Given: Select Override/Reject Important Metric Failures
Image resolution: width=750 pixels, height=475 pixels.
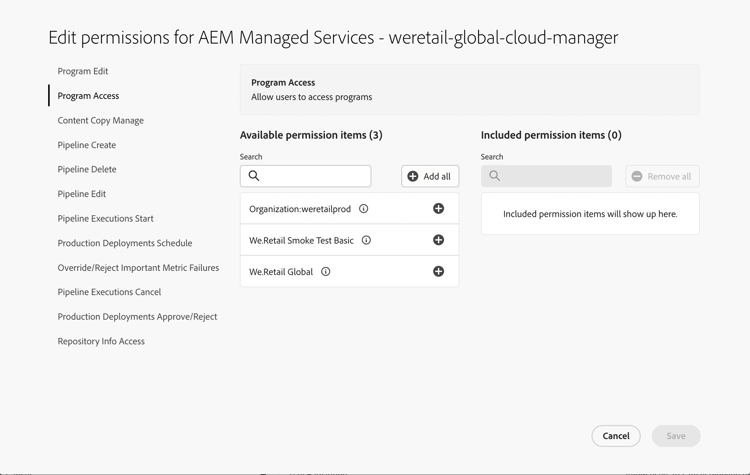Looking at the screenshot, I should (x=138, y=268).
